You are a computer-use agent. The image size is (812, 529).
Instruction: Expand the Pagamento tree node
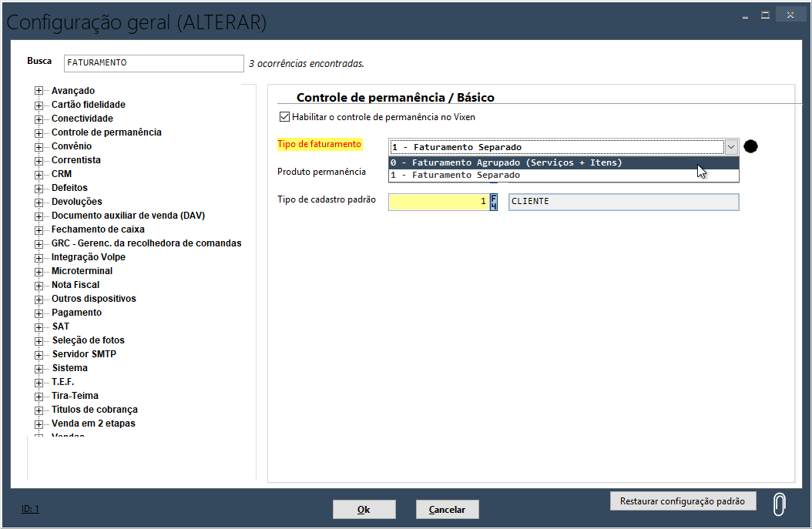[x=39, y=313]
